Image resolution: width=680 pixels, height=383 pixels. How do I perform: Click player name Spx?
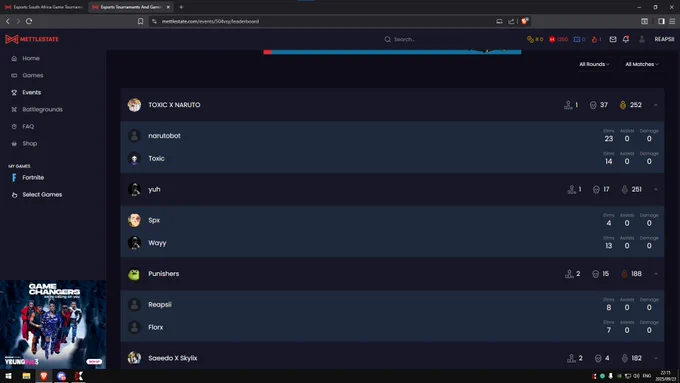[154, 220]
